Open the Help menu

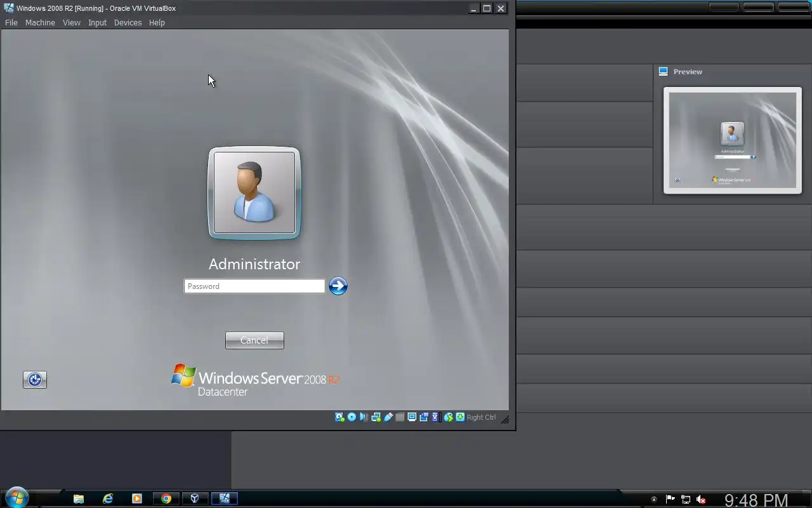coord(157,22)
